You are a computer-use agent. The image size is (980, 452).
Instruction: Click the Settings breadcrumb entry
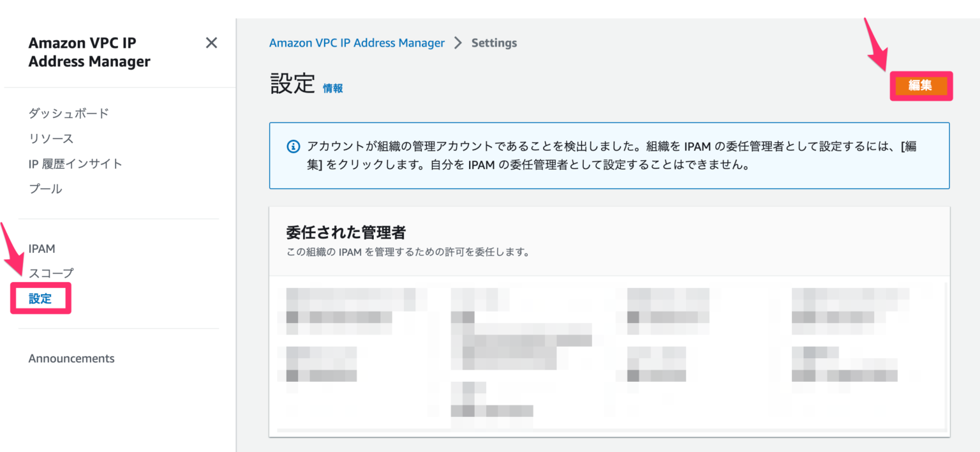(x=494, y=43)
